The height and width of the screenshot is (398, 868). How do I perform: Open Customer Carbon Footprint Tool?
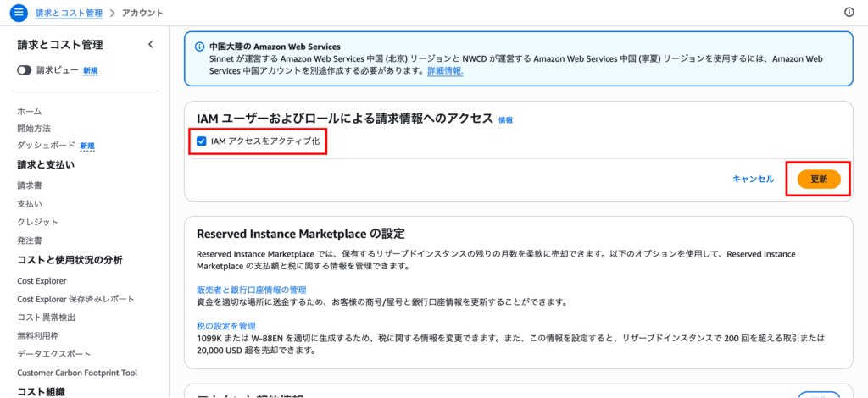[77, 373]
